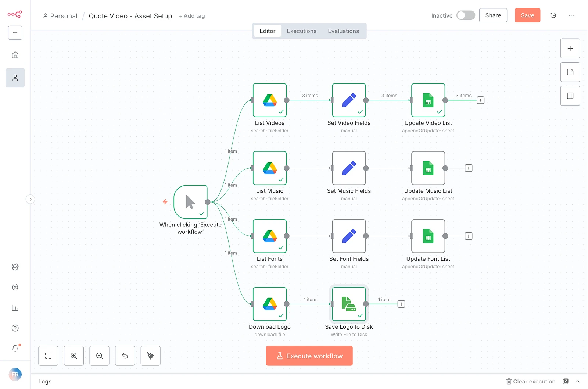Screen dimensions: 588x389
Task: Select the manual trigger node
Action: click(190, 202)
